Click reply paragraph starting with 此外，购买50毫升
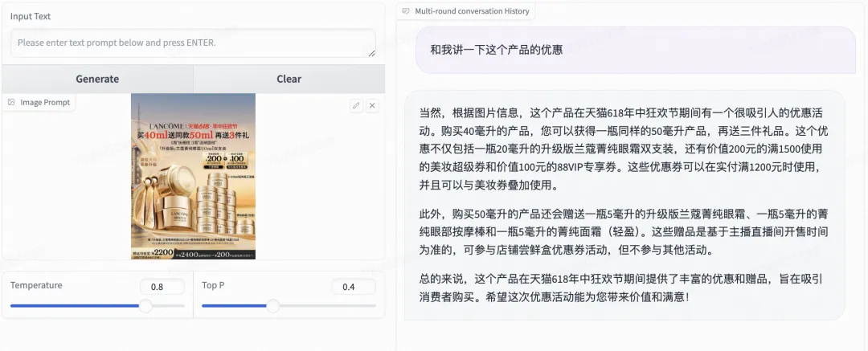Screen dimensions: 868x351 pyautogui.click(x=624, y=231)
